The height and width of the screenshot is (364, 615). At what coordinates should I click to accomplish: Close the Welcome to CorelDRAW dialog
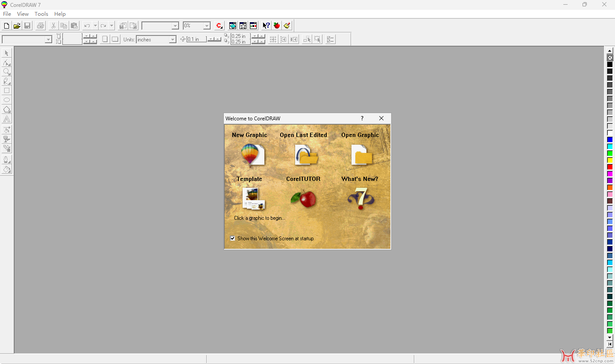pyautogui.click(x=381, y=118)
